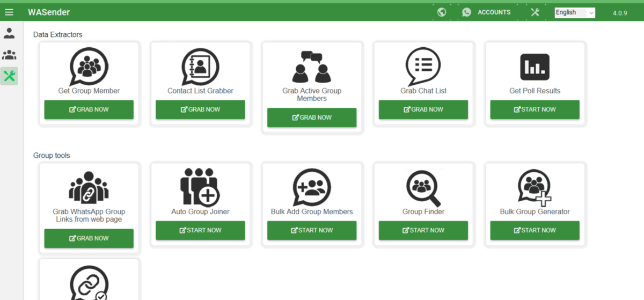Click START NOW under Auto Group Joiner
The height and width of the screenshot is (300, 644).
(x=200, y=230)
